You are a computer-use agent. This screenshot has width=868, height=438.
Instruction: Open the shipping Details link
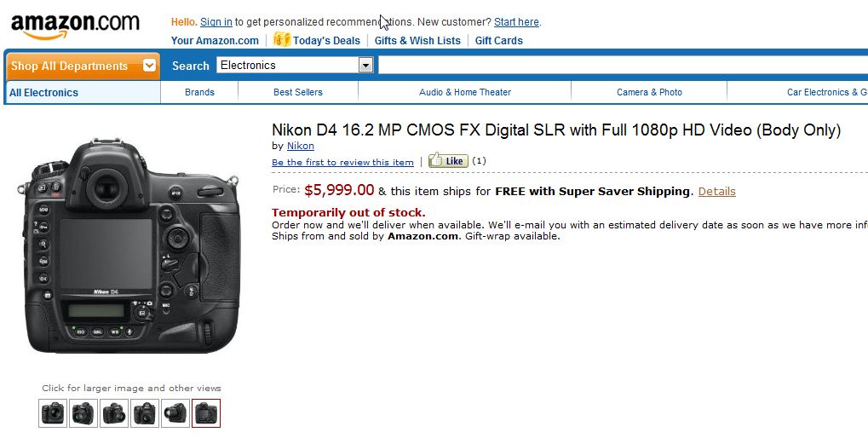tap(717, 192)
